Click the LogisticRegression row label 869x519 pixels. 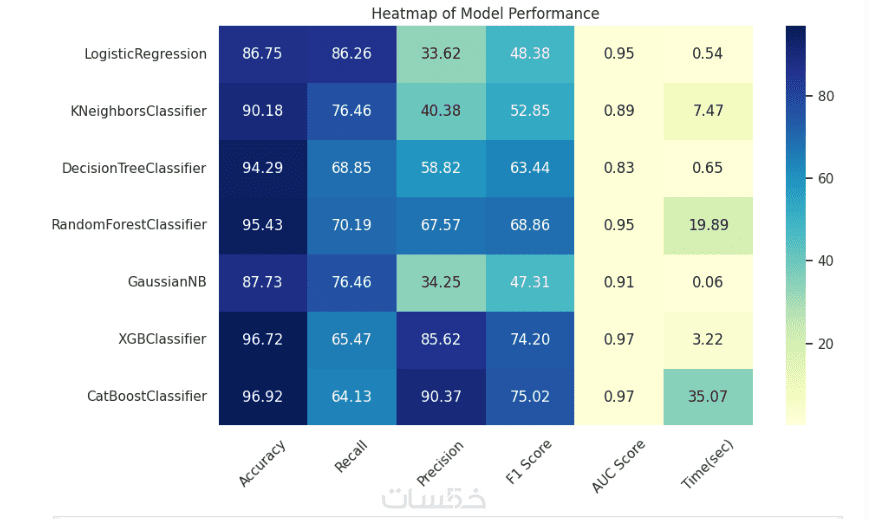click(x=145, y=54)
